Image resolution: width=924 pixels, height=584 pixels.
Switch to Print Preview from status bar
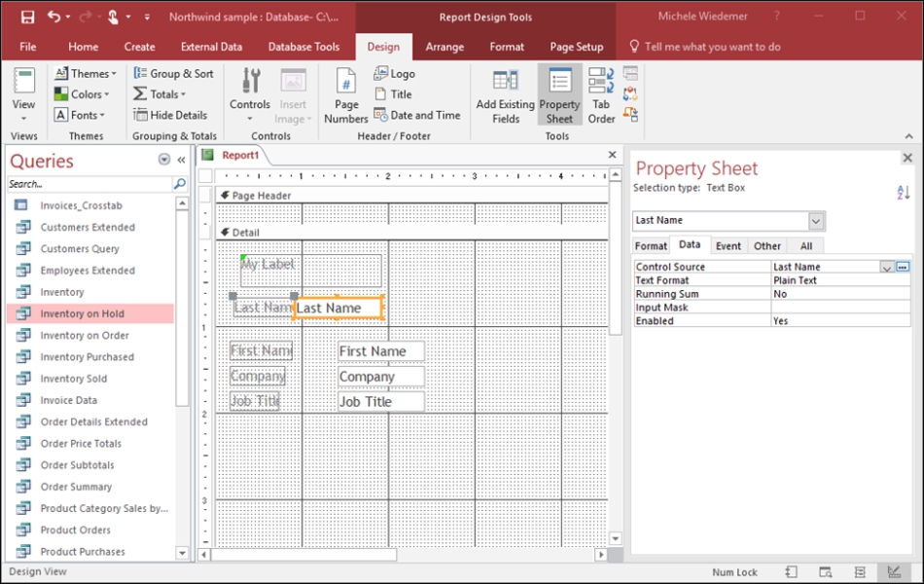tap(825, 571)
